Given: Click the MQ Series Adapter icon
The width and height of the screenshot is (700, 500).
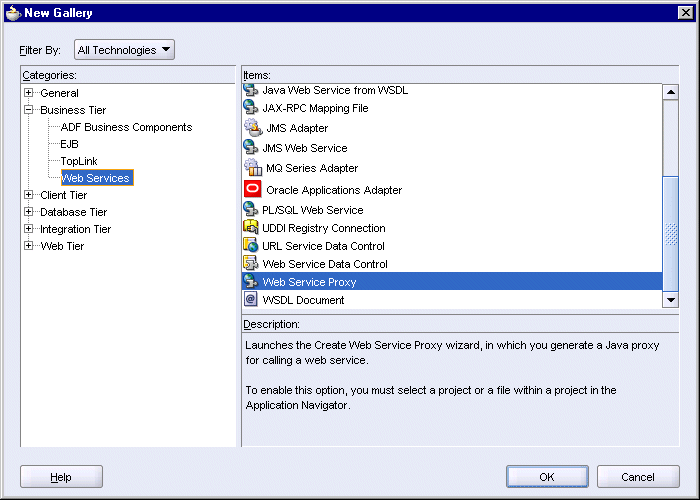Looking at the screenshot, I should coord(253,167).
